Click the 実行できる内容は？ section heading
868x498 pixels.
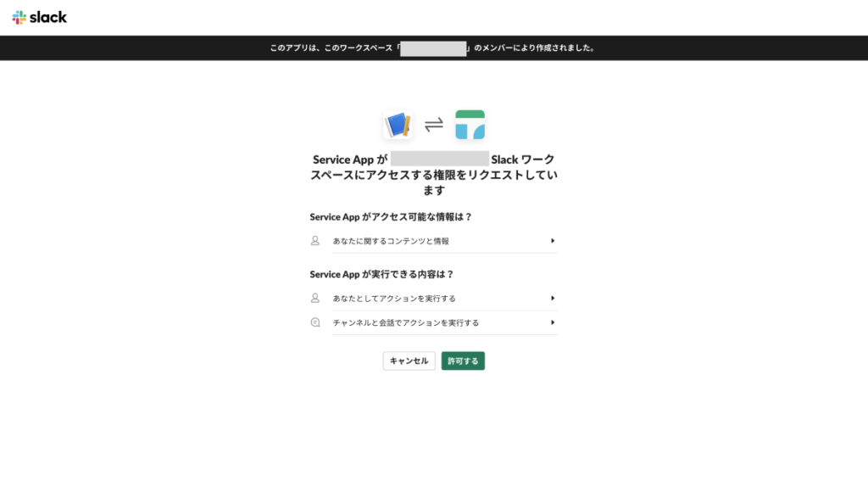[x=381, y=274]
